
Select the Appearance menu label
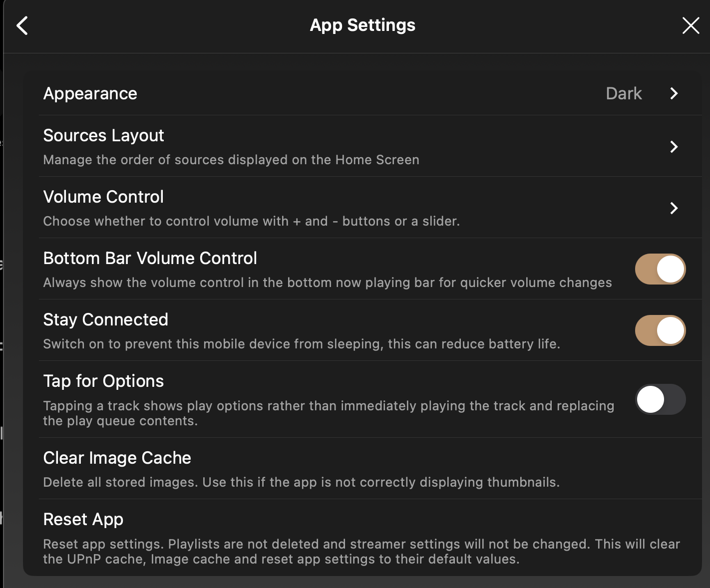pyautogui.click(x=90, y=94)
